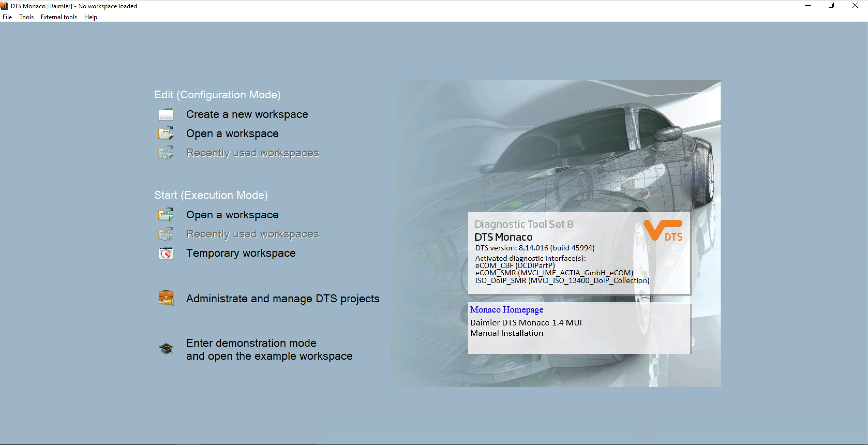Open the File menu

coord(7,17)
